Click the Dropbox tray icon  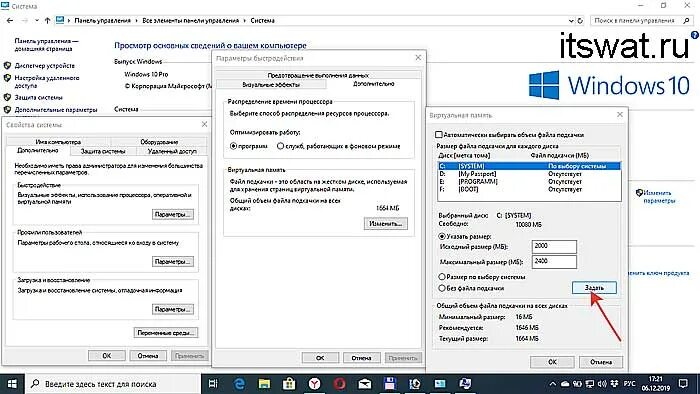tap(615, 384)
